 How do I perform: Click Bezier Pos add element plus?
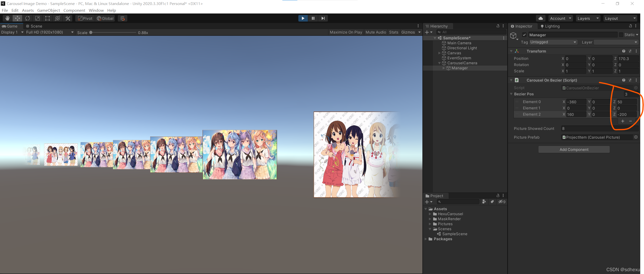(623, 121)
